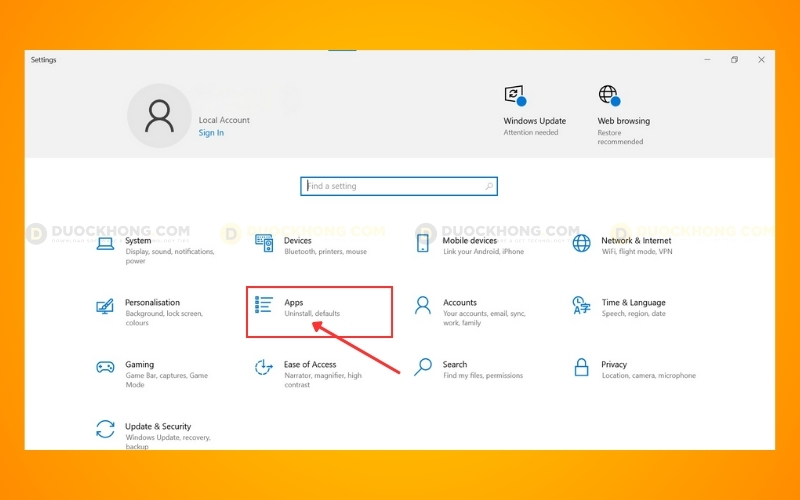Click the Privacy padlock icon
The image size is (800, 500).
click(x=582, y=367)
